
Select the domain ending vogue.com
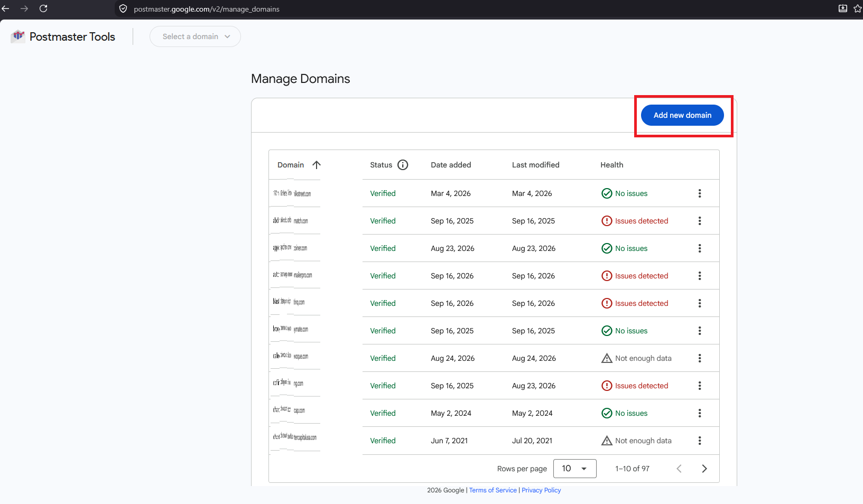(x=291, y=356)
